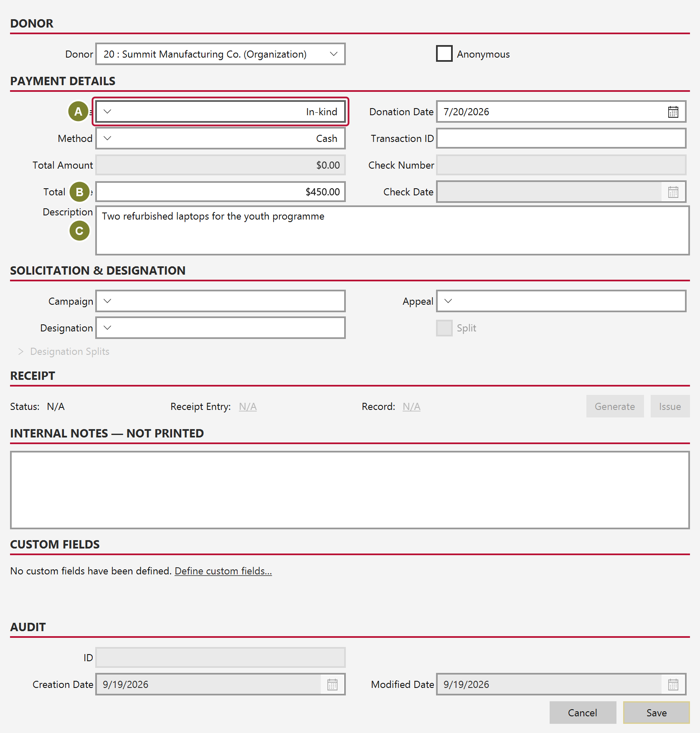Click the $450.00 total value field
This screenshot has height=733, width=700.
tap(221, 192)
